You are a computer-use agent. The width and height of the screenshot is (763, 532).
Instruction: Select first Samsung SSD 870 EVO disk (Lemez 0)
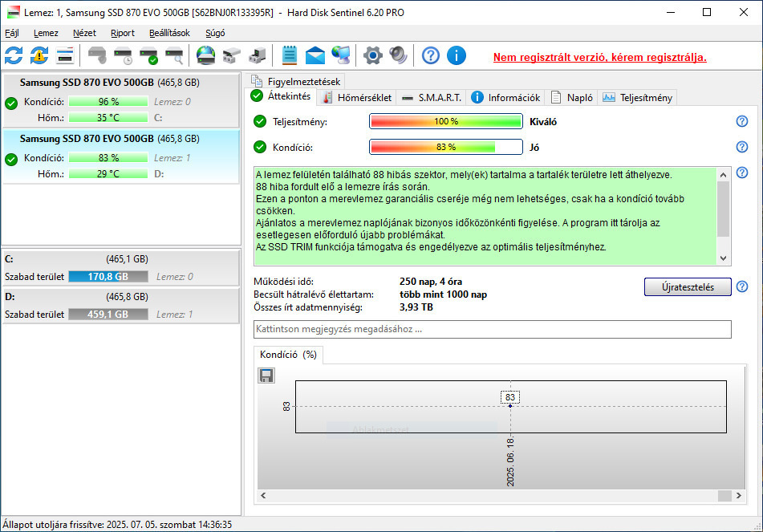pos(121,100)
